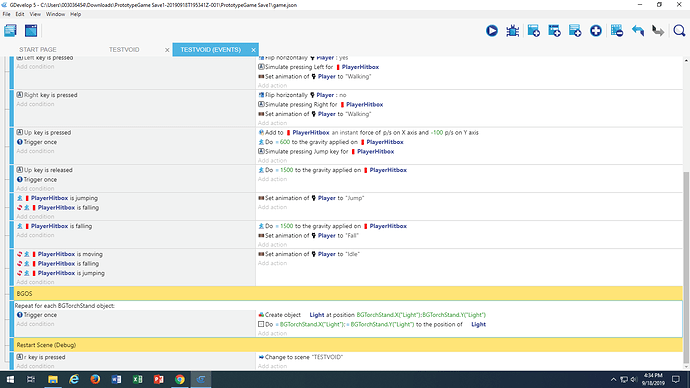Viewport: 690px width, 388px height.
Task: Select 'Right key is pressed' condition
Action: tap(47, 95)
